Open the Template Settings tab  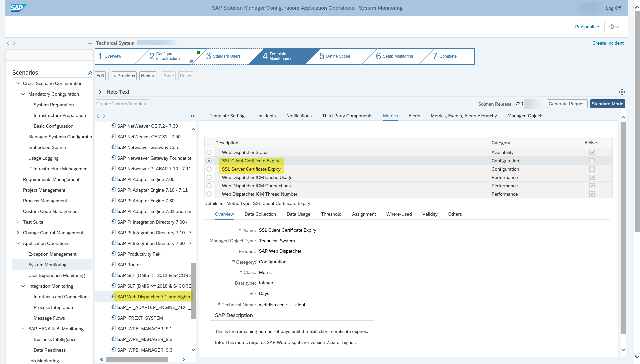[228, 116]
